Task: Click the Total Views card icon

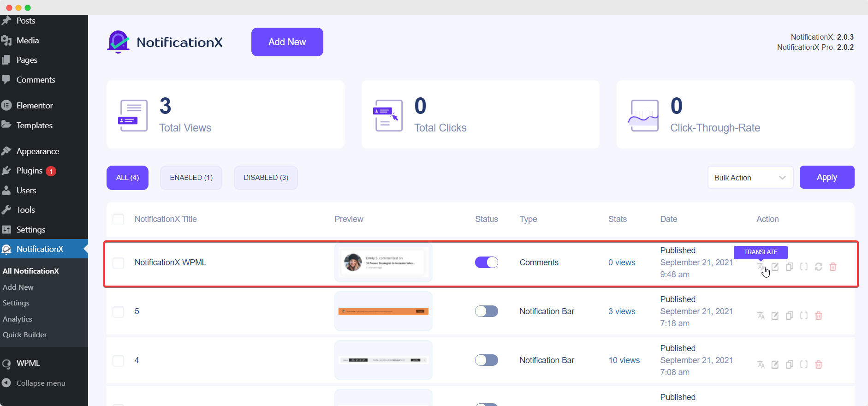Action: click(x=133, y=115)
